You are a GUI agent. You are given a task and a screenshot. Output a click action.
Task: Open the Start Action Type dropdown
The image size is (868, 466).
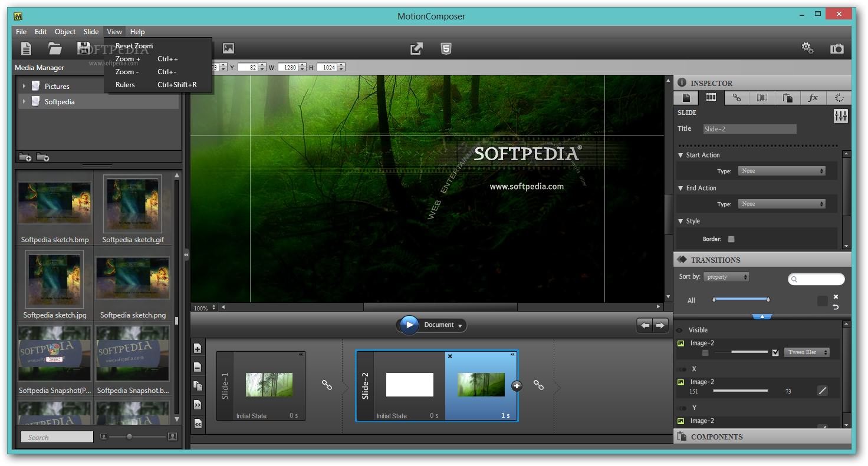[782, 171]
